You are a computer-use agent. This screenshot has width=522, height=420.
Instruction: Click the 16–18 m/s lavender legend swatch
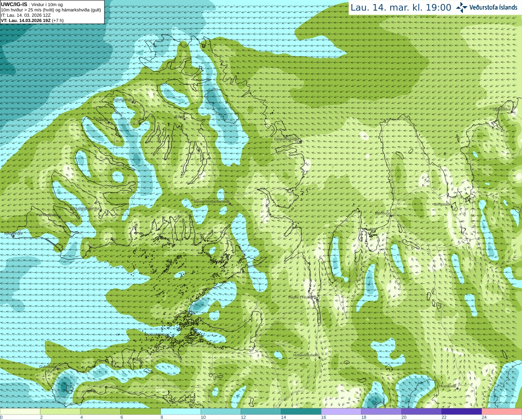[341, 411]
